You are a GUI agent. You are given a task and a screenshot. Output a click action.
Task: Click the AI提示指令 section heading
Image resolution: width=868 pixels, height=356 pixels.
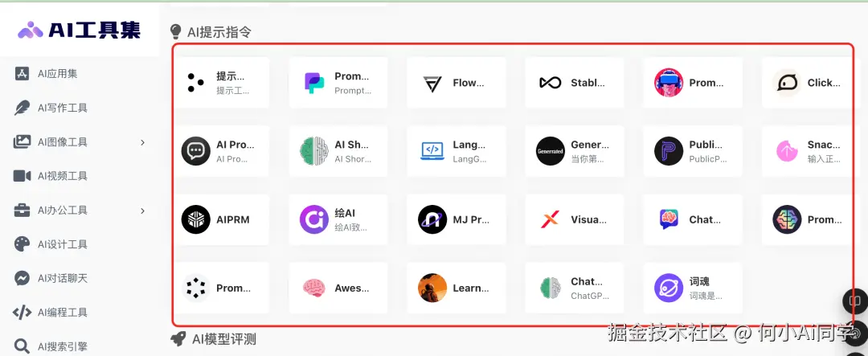[x=219, y=32]
